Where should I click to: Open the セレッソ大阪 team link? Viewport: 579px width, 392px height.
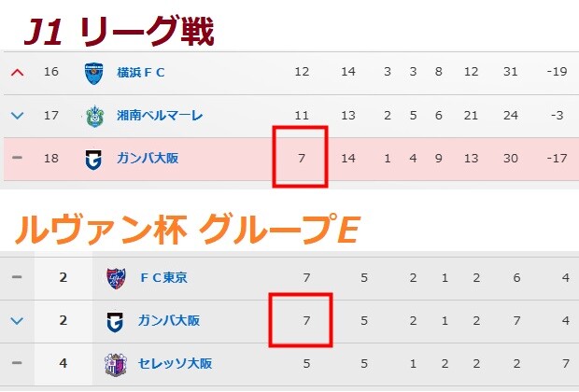point(175,364)
